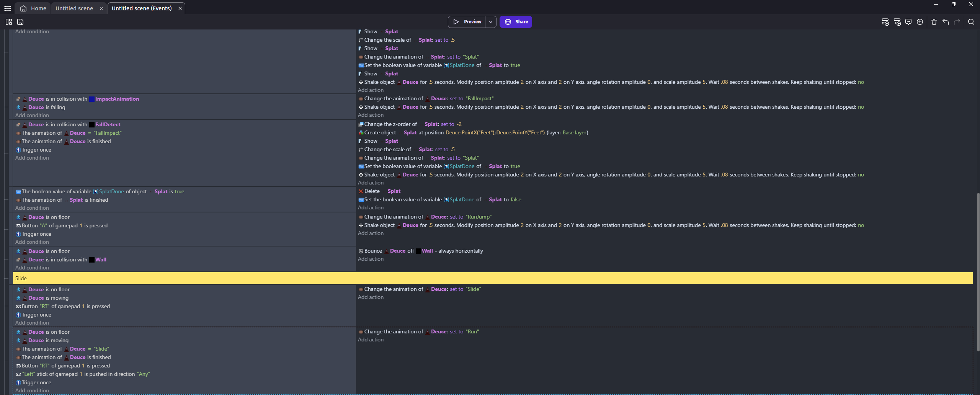Add action below the "Slide" animation action
The height and width of the screenshot is (395, 980).
[x=371, y=297]
